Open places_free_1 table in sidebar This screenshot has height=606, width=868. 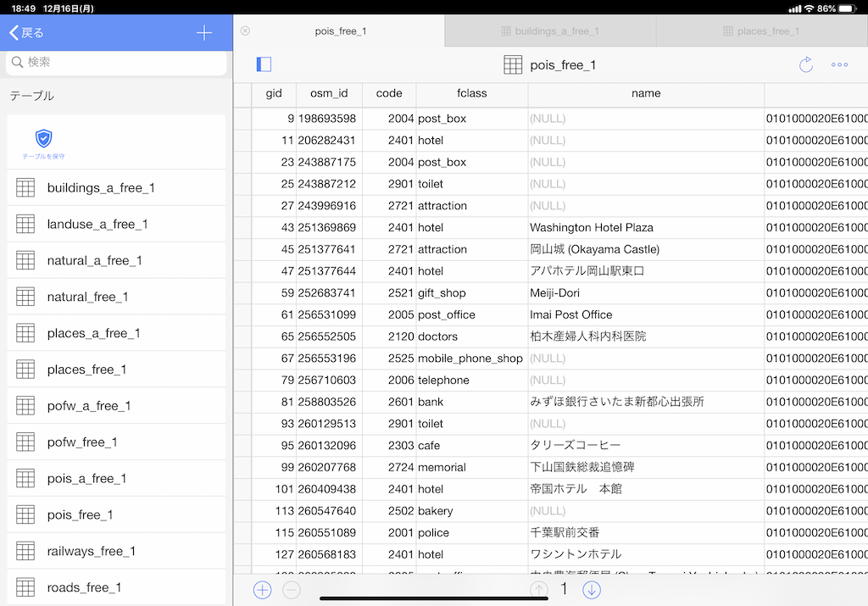116,370
